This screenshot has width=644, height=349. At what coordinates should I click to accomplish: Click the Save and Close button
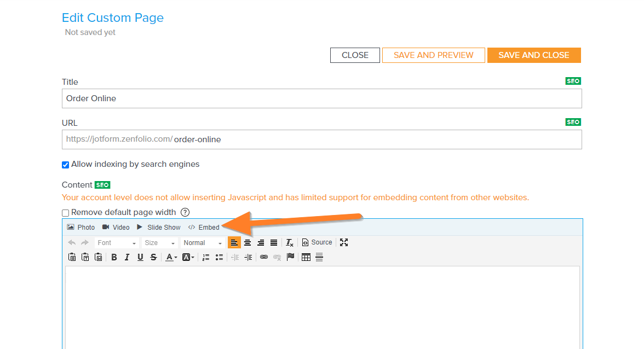tap(533, 55)
